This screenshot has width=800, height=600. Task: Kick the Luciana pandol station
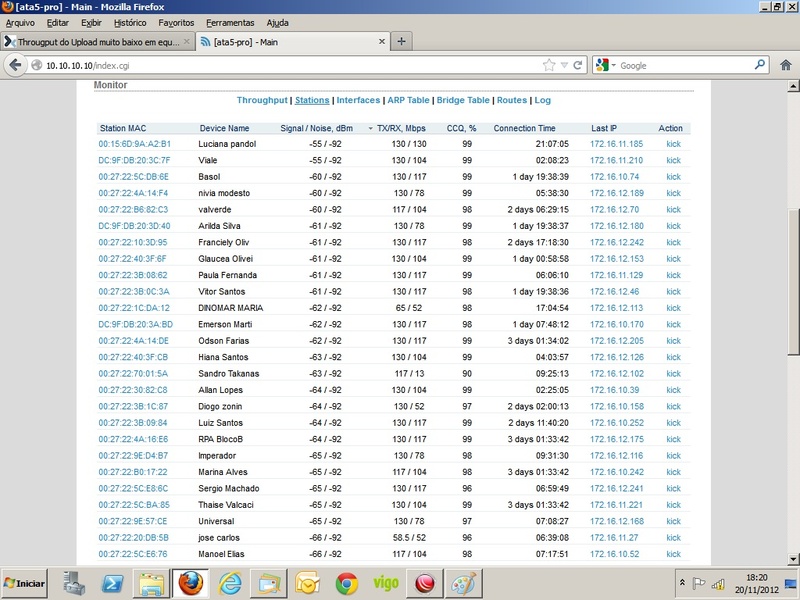tap(673, 144)
